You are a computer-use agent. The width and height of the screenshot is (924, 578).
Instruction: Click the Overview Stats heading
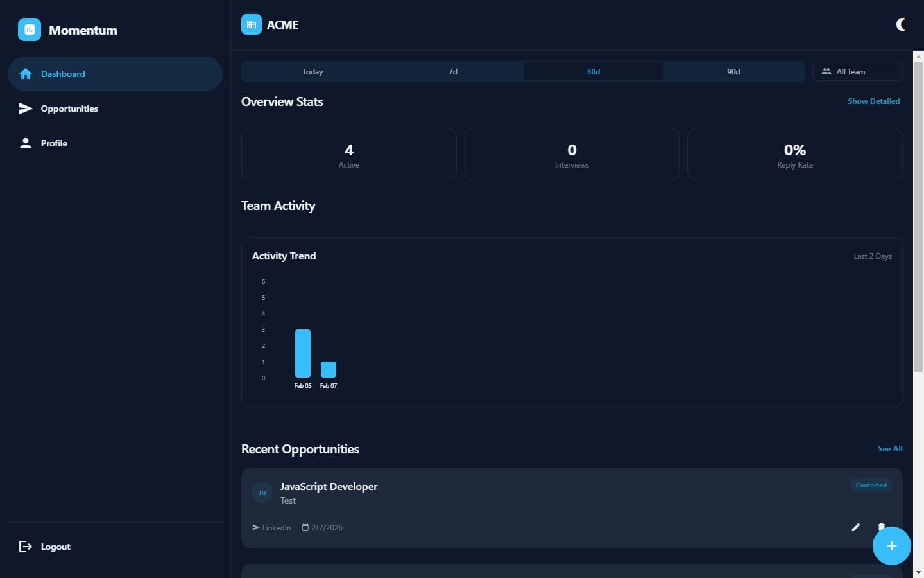click(282, 101)
